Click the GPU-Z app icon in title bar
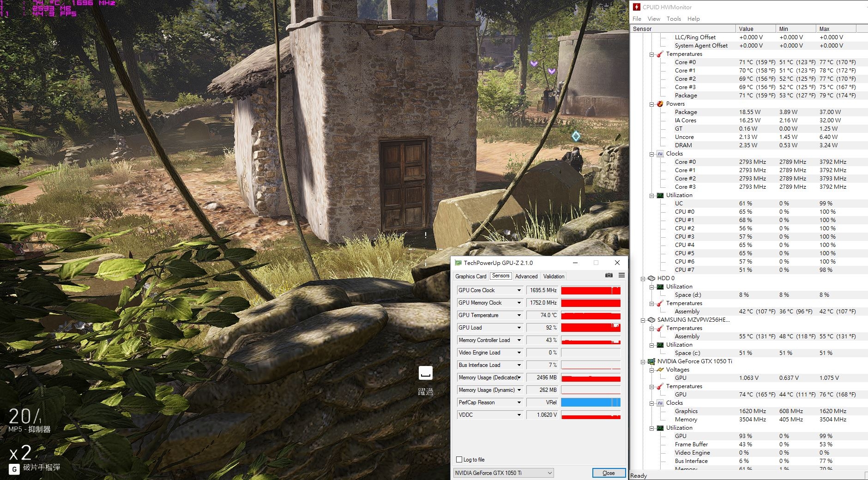 pos(458,263)
